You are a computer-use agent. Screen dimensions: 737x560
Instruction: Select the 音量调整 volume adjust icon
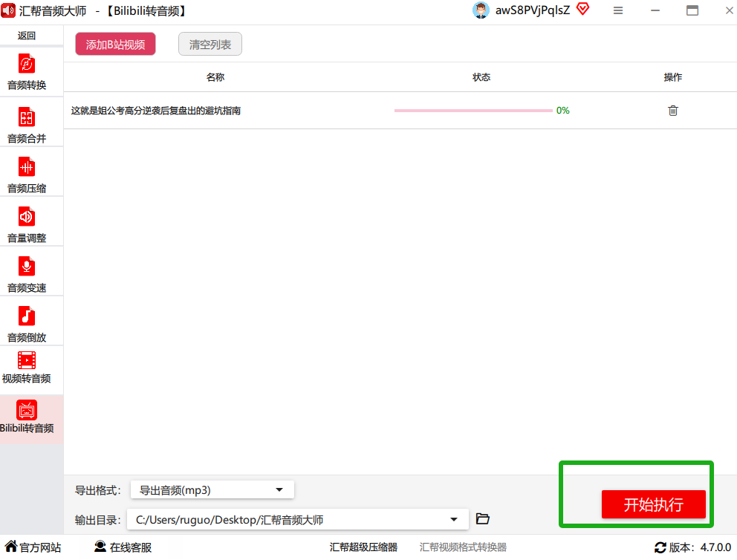point(27,217)
